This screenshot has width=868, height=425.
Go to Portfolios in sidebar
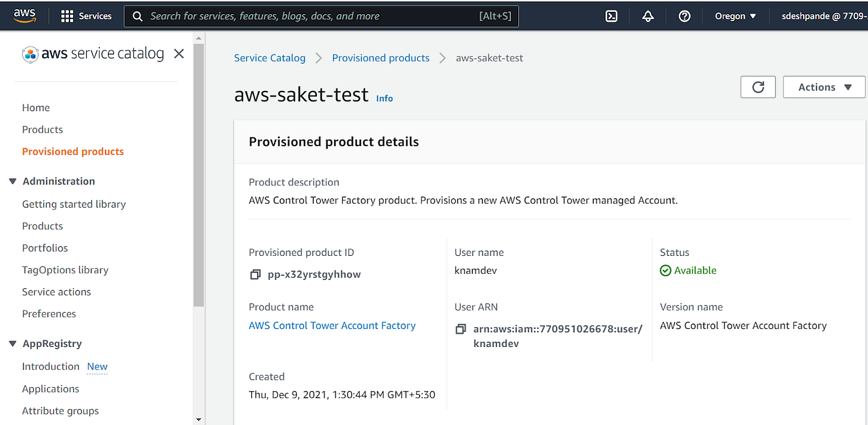pyautogui.click(x=45, y=248)
